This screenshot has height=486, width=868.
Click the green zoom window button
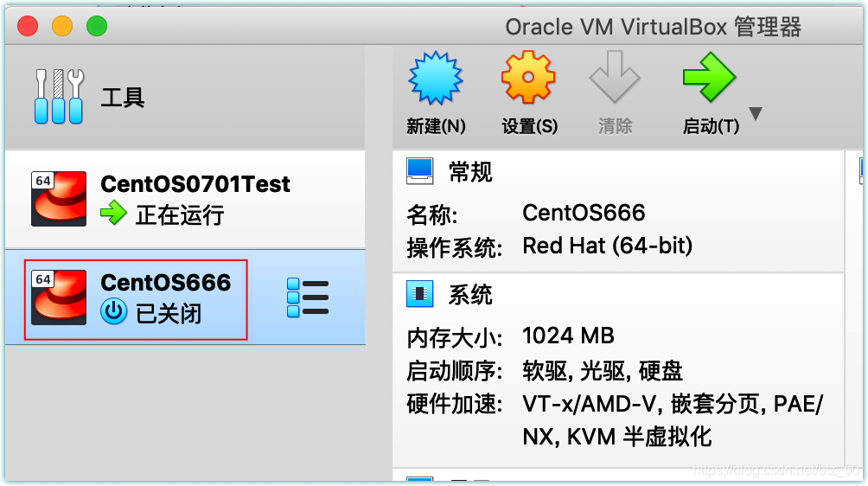(x=97, y=26)
